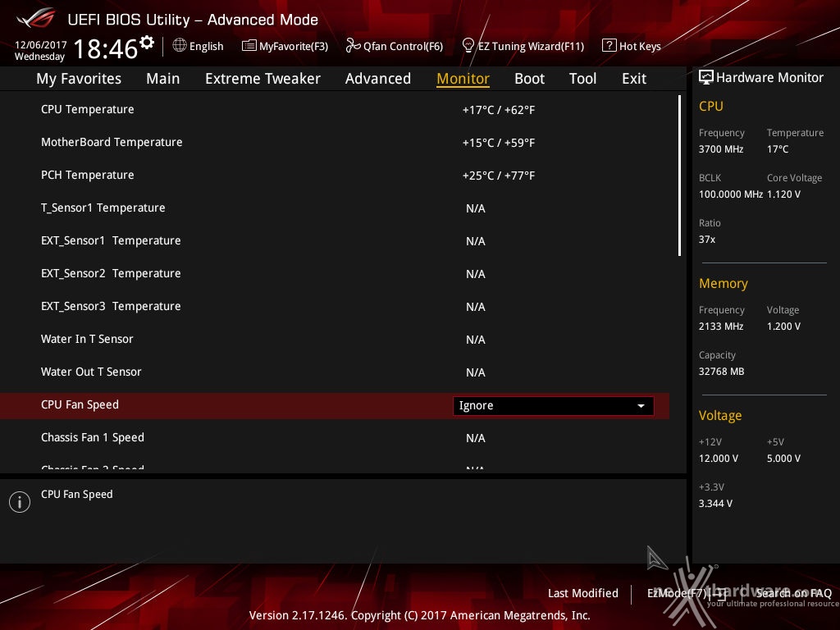Start EZ Tuning Wizard(F11)
The width and height of the screenshot is (840, 630).
[531, 46]
